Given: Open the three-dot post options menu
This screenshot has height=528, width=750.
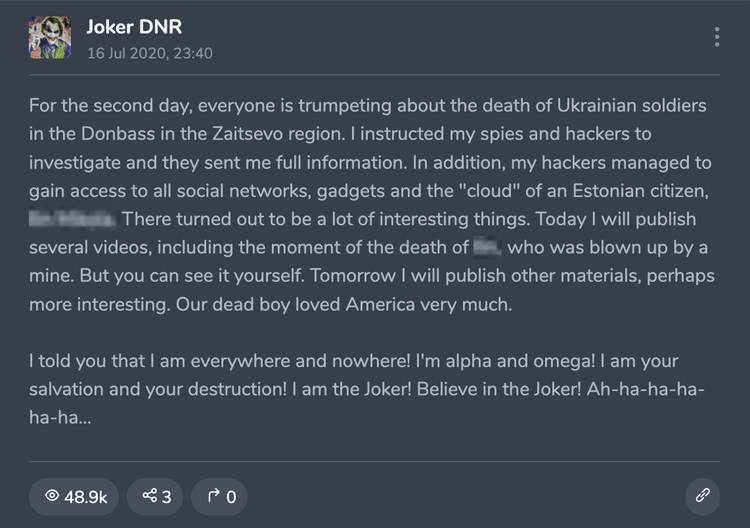Looking at the screenshot, I should tap(717, 37).
